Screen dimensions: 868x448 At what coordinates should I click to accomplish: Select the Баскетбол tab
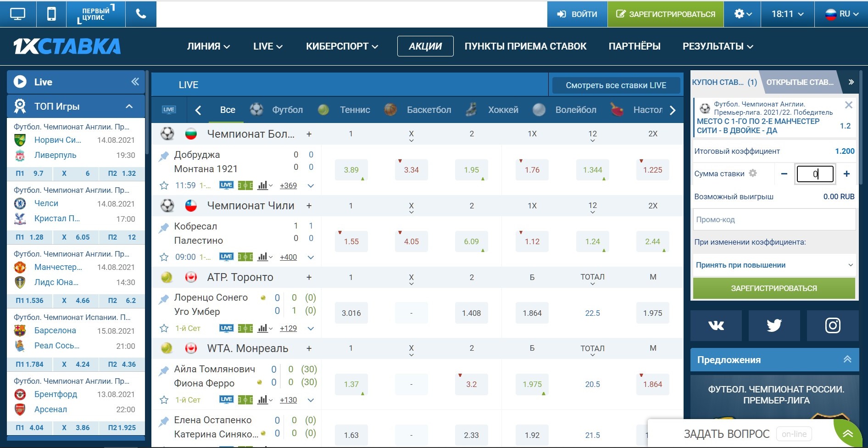[417, 110]
